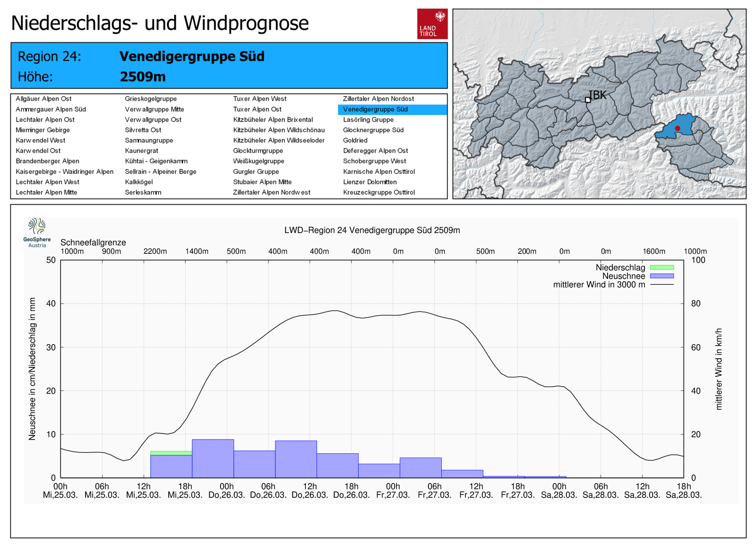756x545 pixels.
Task: Choose Samnaungruppe region
Action: tap(149, 140)
